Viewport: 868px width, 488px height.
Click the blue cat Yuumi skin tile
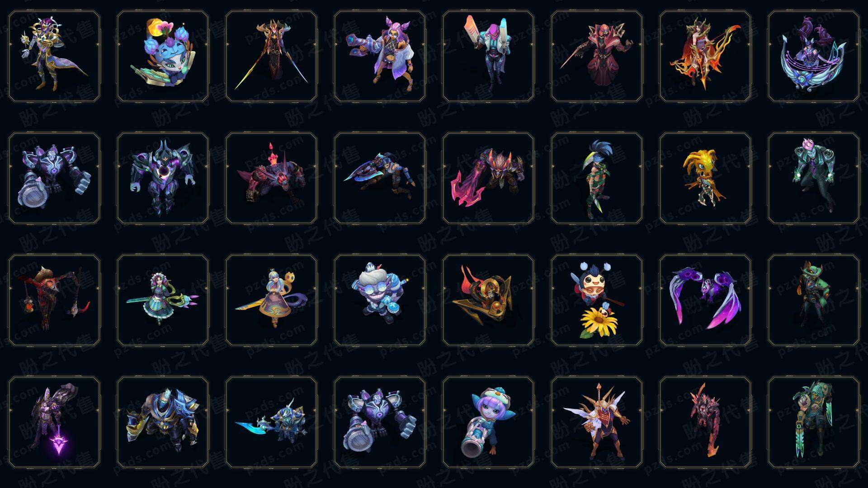coord(163,56)
